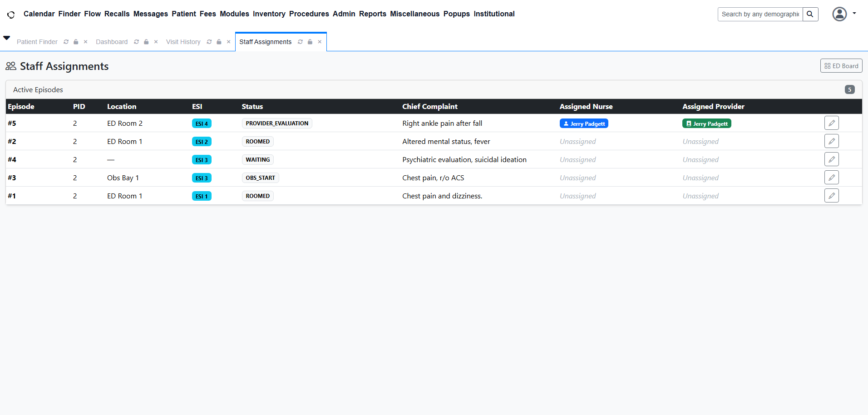The image size is (868, 415).
Task: Expand the tab list dropdown arrow
Action: (7, 38)
